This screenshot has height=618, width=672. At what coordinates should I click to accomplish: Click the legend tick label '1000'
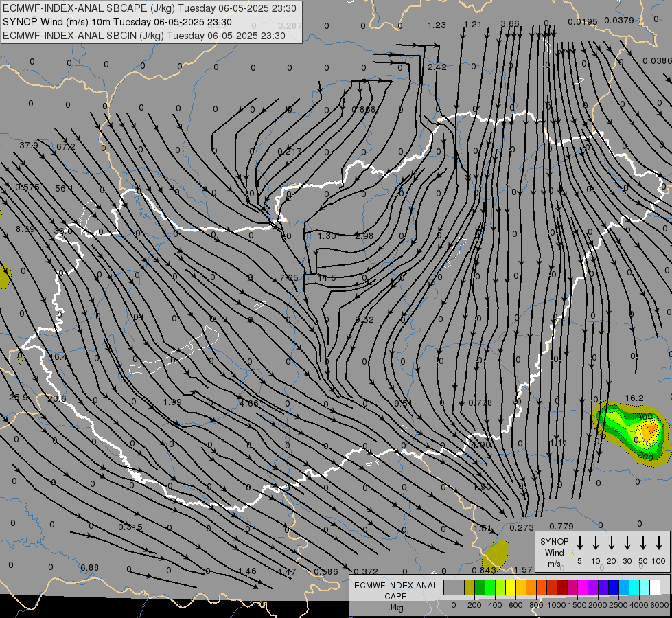(557, 605)
